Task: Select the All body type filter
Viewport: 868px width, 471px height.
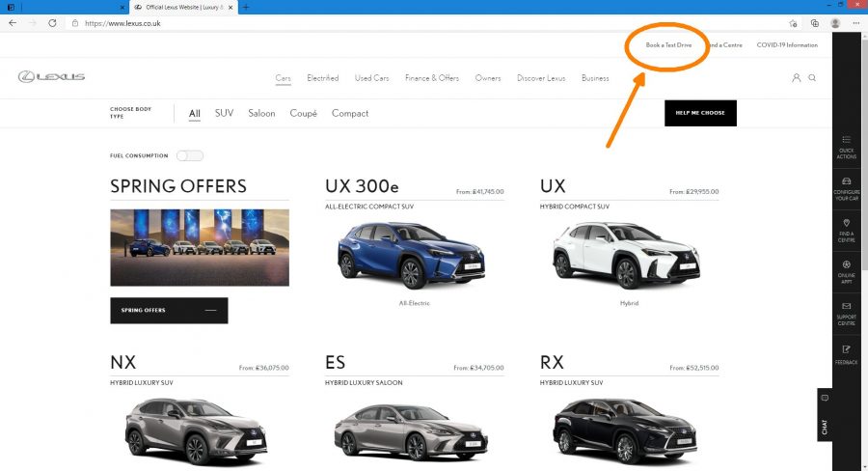Action: (x=194, y=113)
